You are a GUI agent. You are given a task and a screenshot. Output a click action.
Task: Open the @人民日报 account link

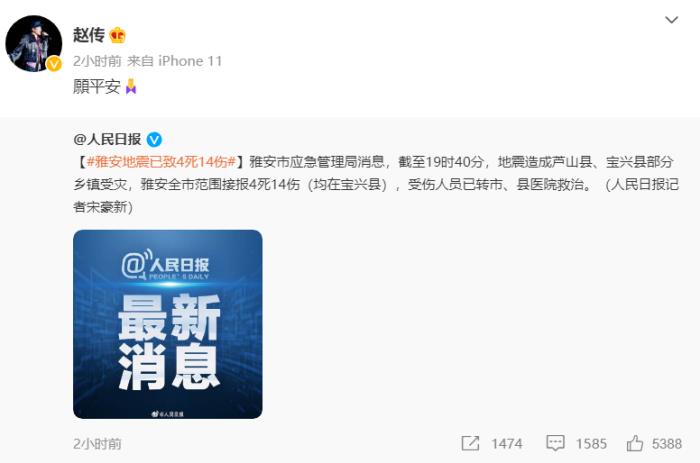click(107, 139)
